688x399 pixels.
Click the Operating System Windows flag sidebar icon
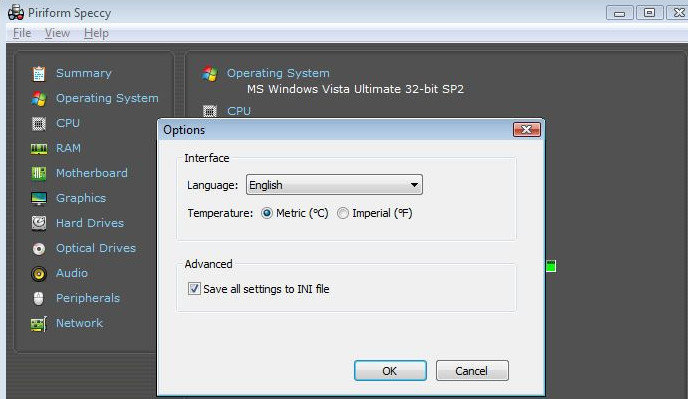click(x=39, y=98)
